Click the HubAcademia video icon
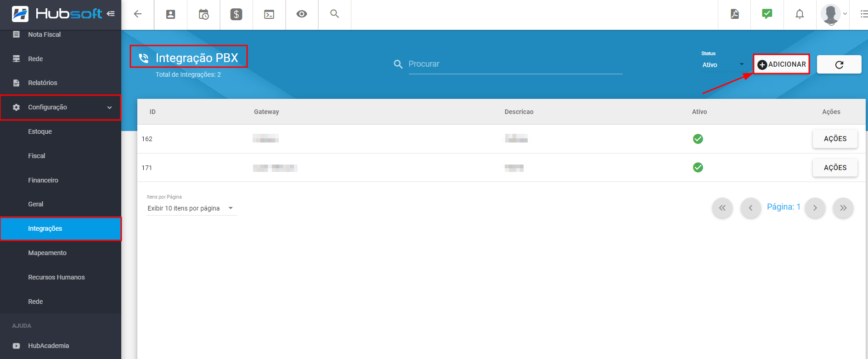The height and width of the screenshot is (359, 868). tap(17, 346)
